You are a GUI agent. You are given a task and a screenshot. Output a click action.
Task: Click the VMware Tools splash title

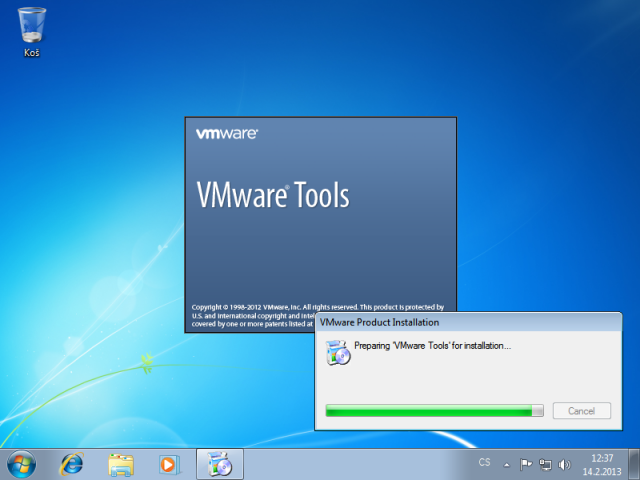point(273,195)
